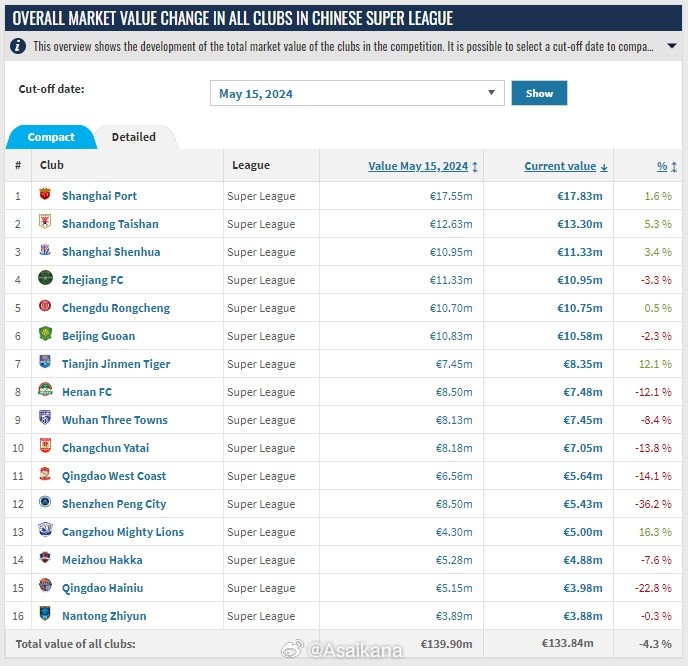Click the Cangzhou Mighty Lions crest icon
The width and height of the screenshot is (688, 666).
click(x=44, y=531)
